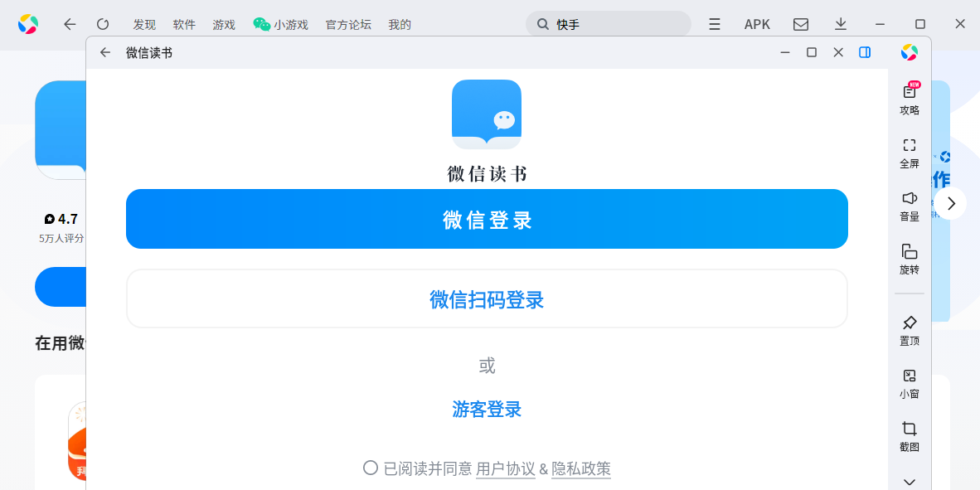Open the downloads manager icon
This screenshot has width=980, height=490.
pyautogui.click(x=841, y=24)
